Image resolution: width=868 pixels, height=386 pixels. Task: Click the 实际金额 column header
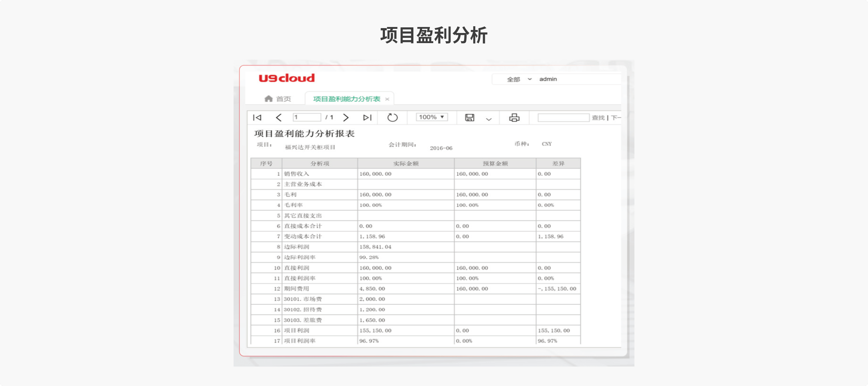click(x=406, y=163)
